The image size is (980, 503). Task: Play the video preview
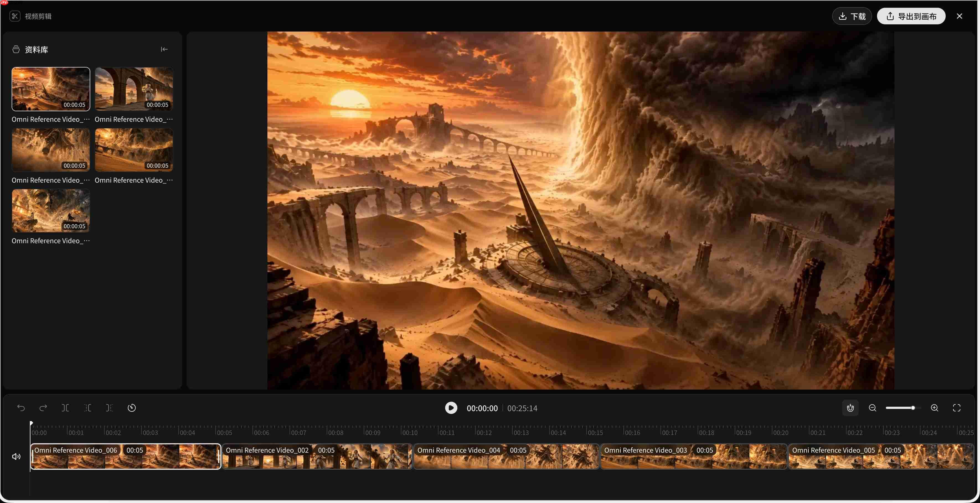click(451, 408)
